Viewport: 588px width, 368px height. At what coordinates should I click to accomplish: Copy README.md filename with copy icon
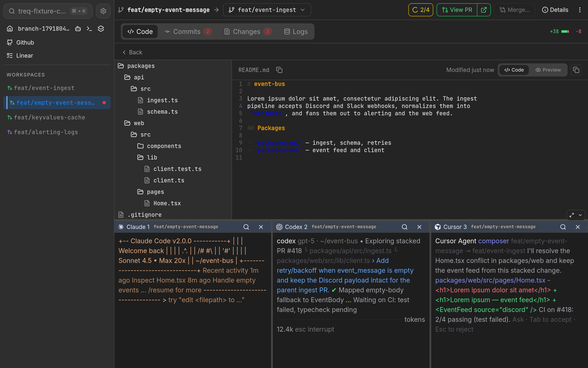[279, 70]
